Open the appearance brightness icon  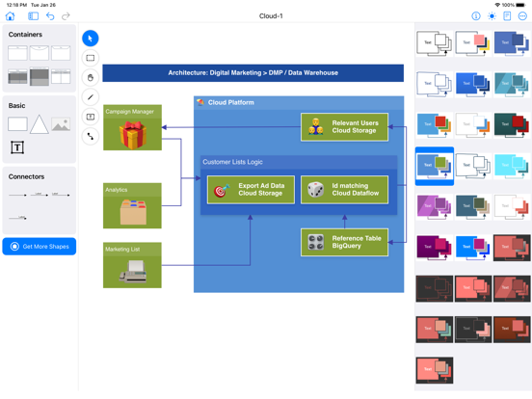tap(492, 16)
